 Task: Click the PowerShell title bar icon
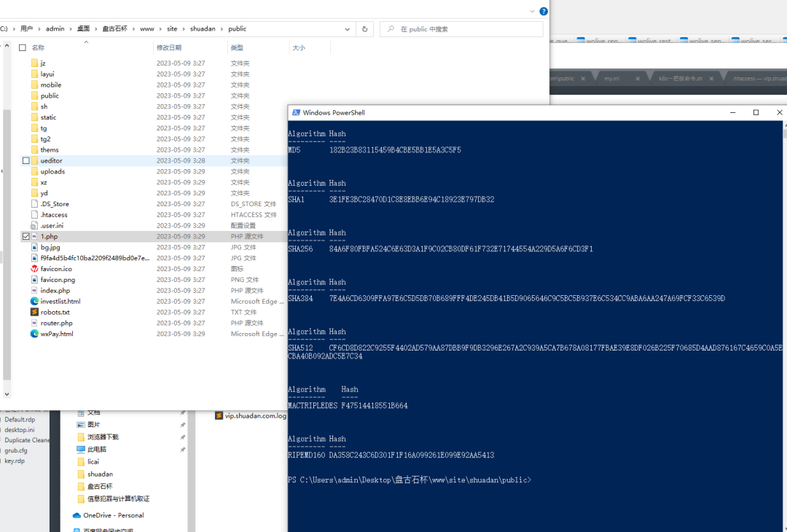point(296,112)
